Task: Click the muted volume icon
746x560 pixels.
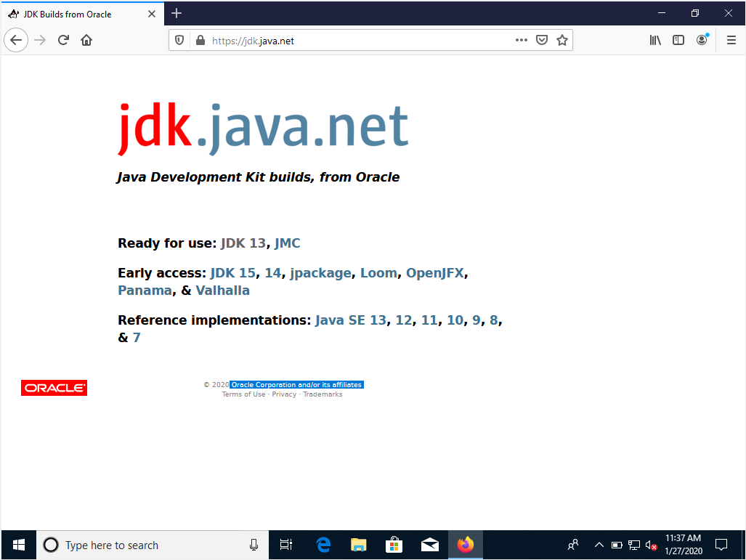Action: tap(651, 545)
